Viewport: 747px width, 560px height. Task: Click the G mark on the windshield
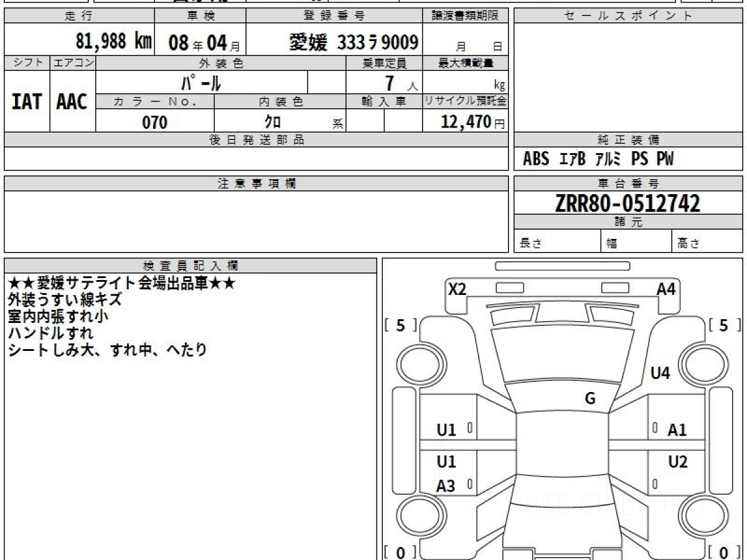590,399
